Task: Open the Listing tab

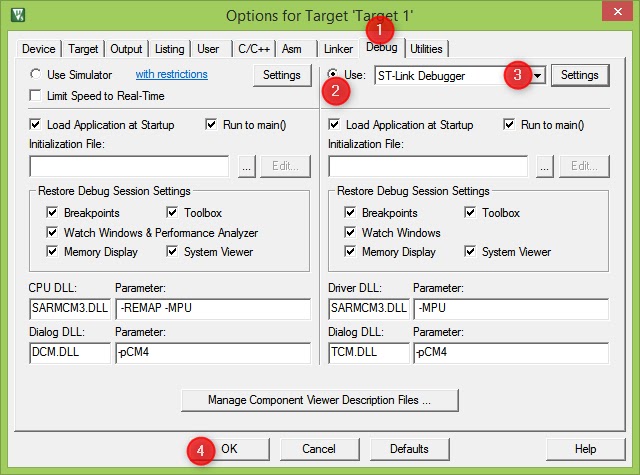Action: point(169,49)
